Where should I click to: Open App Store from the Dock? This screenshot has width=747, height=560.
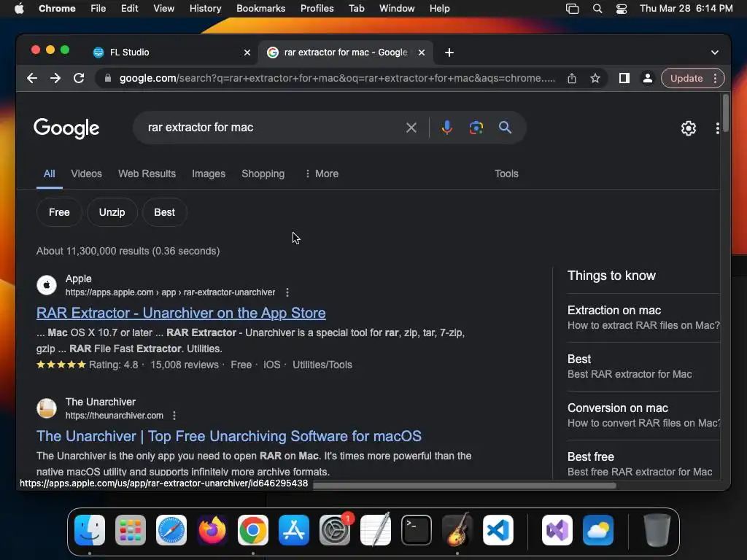pos(294,530)
